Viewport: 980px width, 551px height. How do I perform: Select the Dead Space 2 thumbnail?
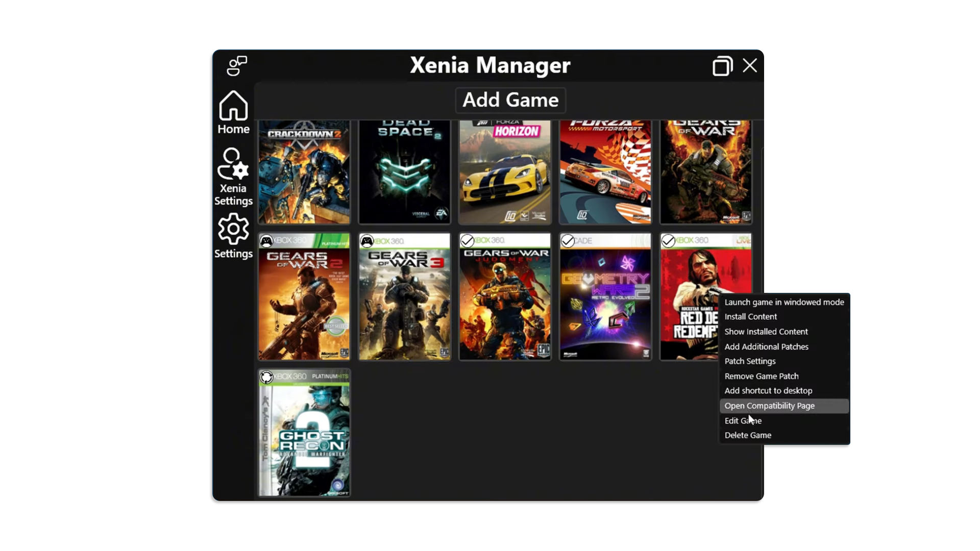404,172
